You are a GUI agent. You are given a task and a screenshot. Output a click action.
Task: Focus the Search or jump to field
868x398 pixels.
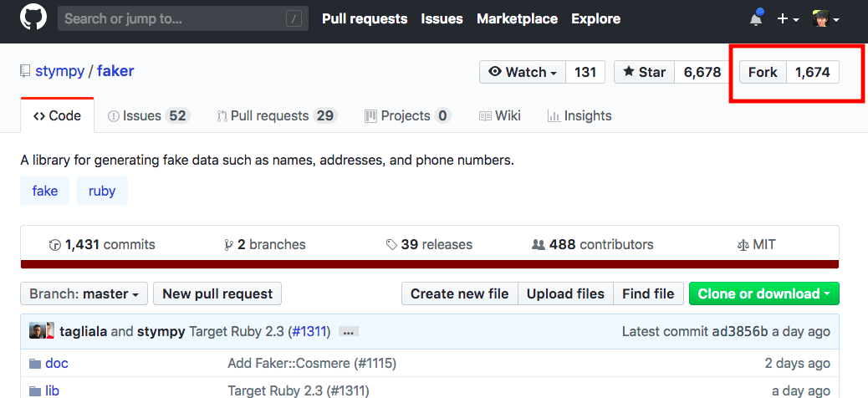coord(183,19)
